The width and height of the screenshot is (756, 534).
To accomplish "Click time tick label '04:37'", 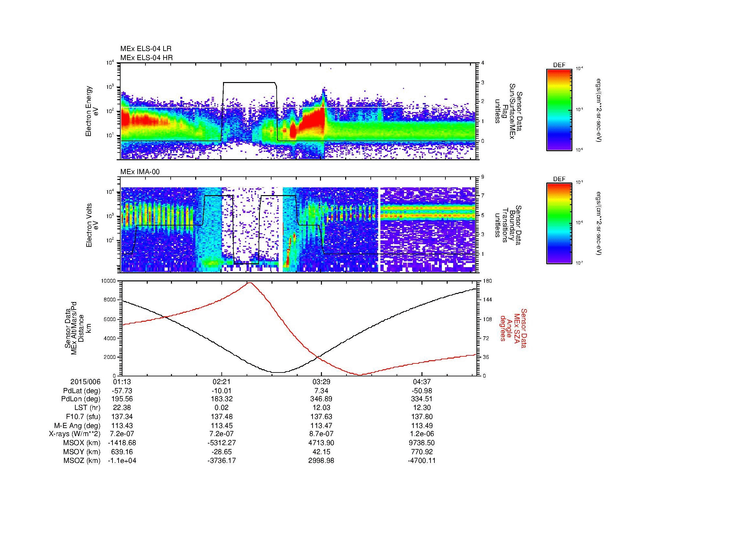I will [x=422, y=382].
